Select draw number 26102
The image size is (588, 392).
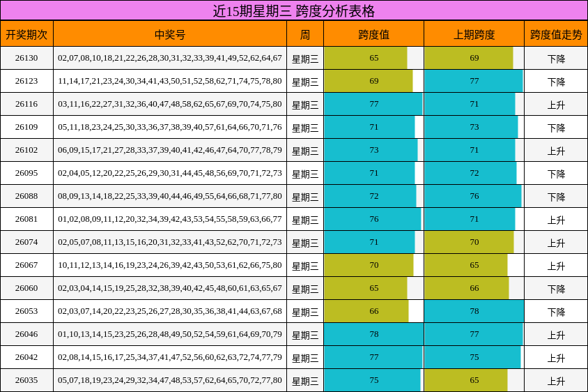26,150
